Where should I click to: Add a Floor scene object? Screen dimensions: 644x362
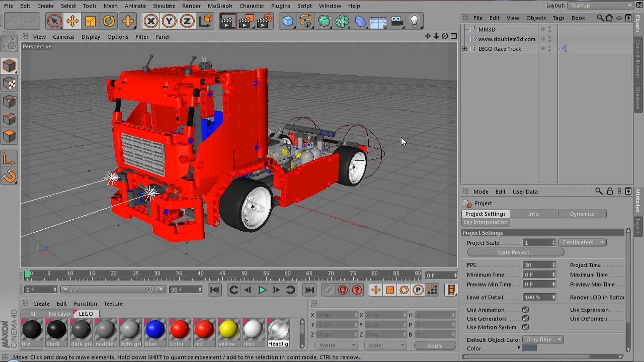[x=378, y=21]
